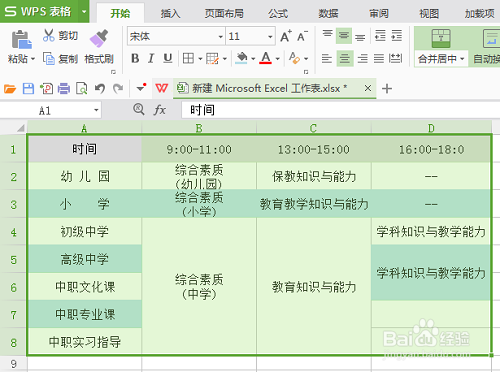Switch to the 审阅 ribbon tab
The image size is (500, 372).
[379, 13]
